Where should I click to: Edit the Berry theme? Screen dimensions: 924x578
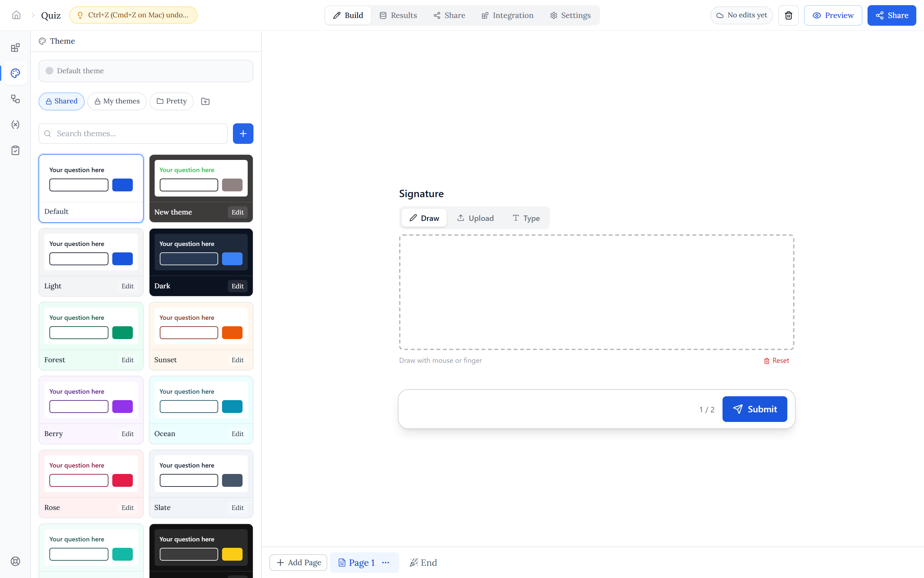127,433
